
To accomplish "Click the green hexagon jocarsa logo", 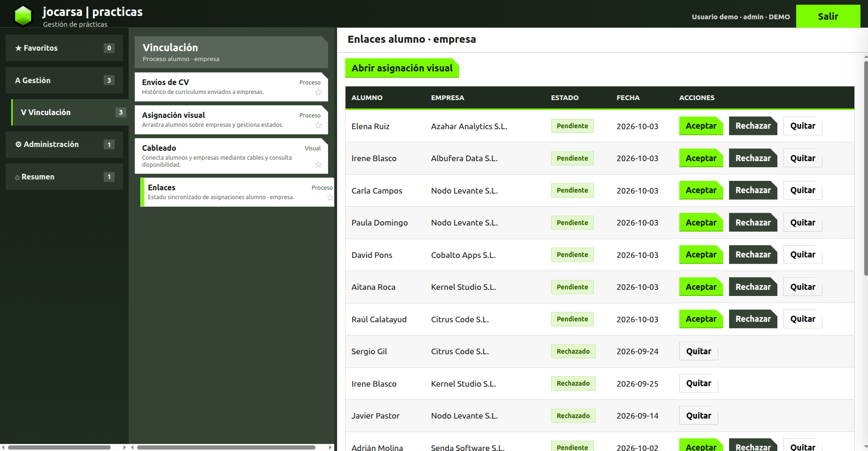I will coord(23,16).
